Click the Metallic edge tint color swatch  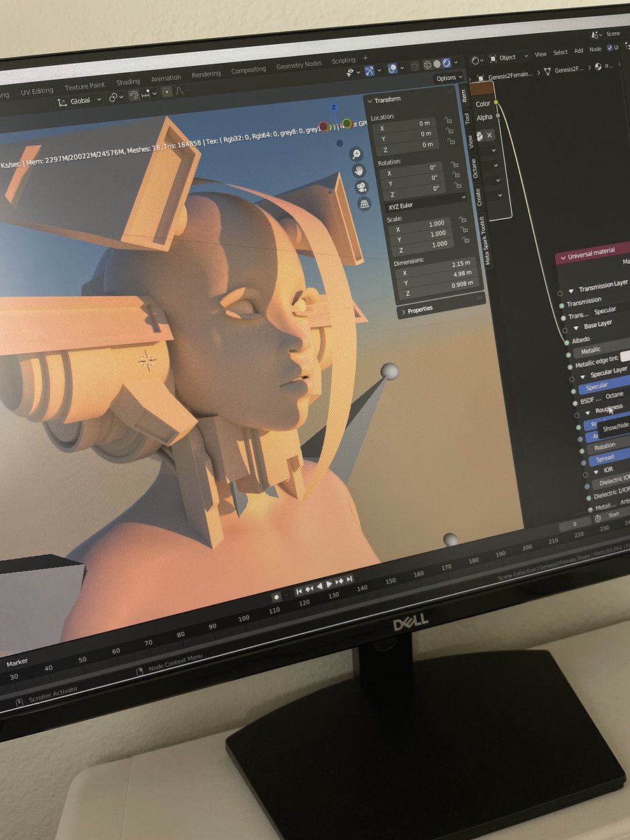click(625, 358)
